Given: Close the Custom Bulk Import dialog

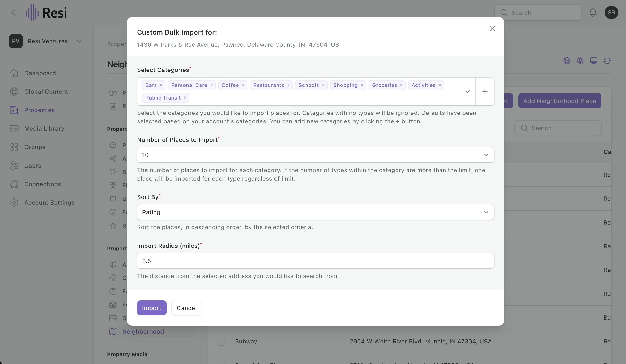Looking at the screenshot, I should [x=492, y=29].
